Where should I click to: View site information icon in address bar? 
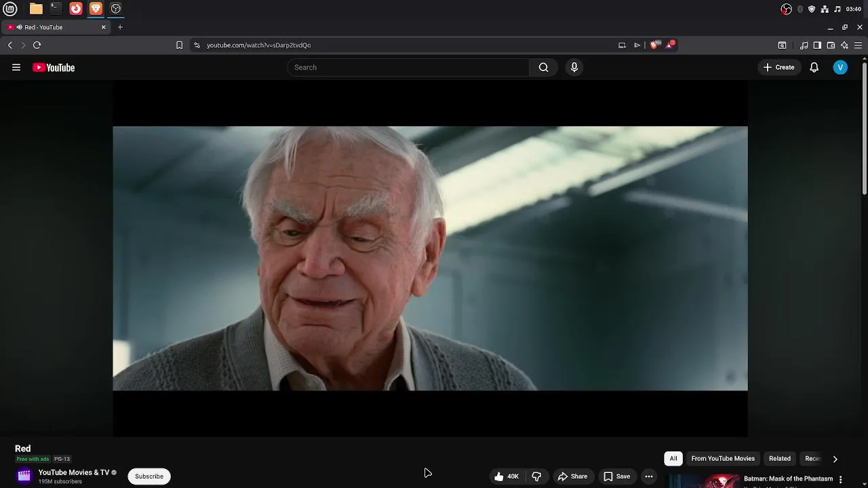197,45
